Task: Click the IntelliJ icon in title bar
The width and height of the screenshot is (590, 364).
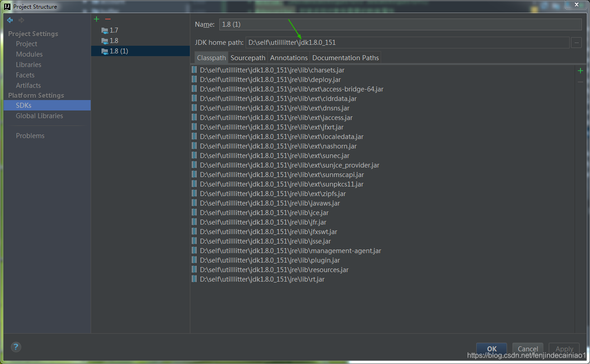Action: (x=8, y=6)
